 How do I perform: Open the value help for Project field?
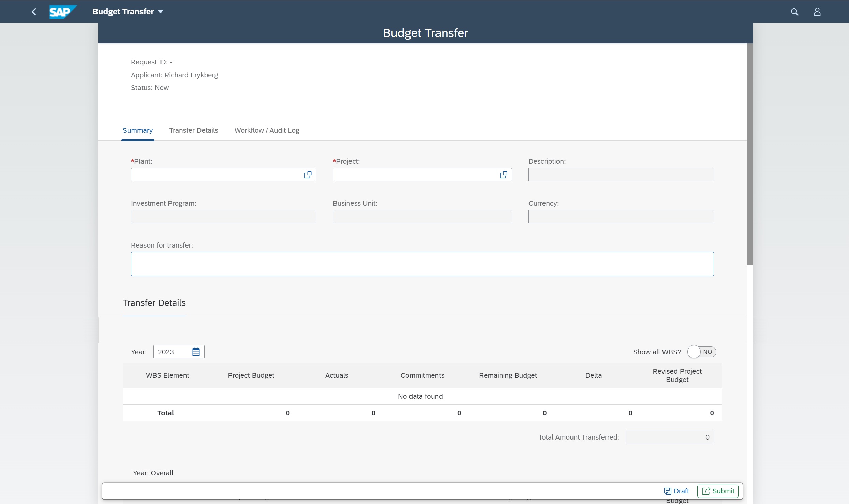tap(503, 175)
